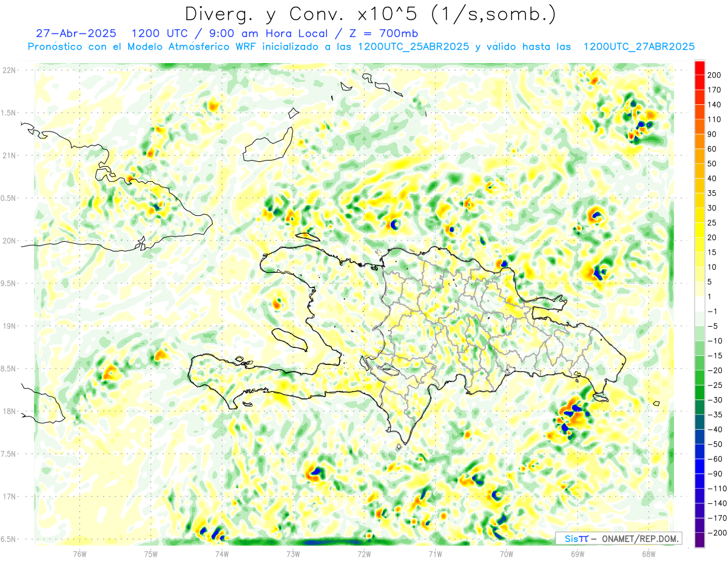
Task: Click latitude label 7.5N
Action: 9,453
